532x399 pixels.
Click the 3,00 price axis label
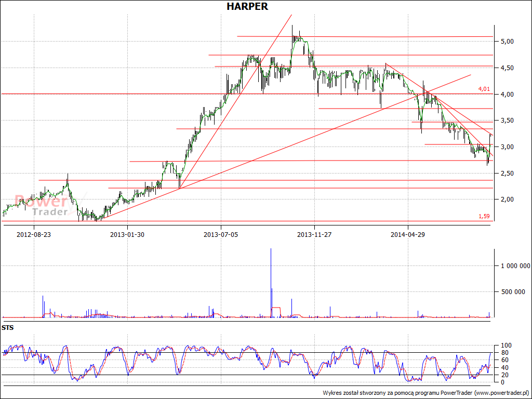[507, 147]
